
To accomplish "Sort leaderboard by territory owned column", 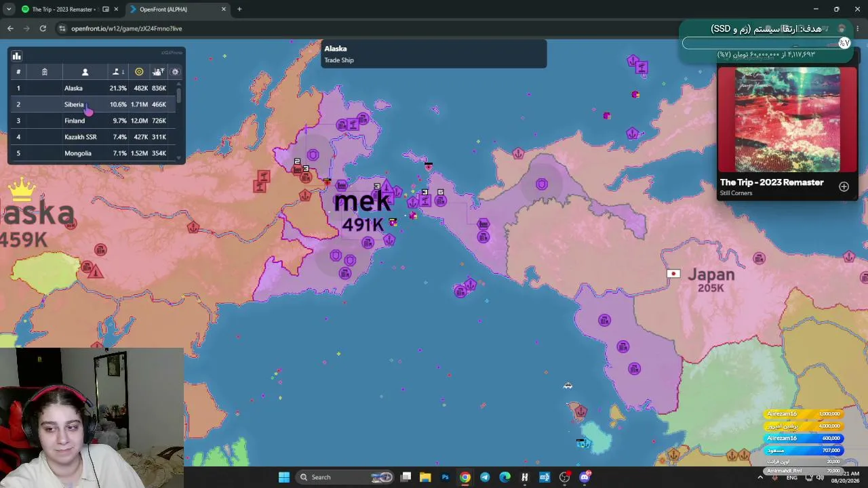I will click(118, 72).
